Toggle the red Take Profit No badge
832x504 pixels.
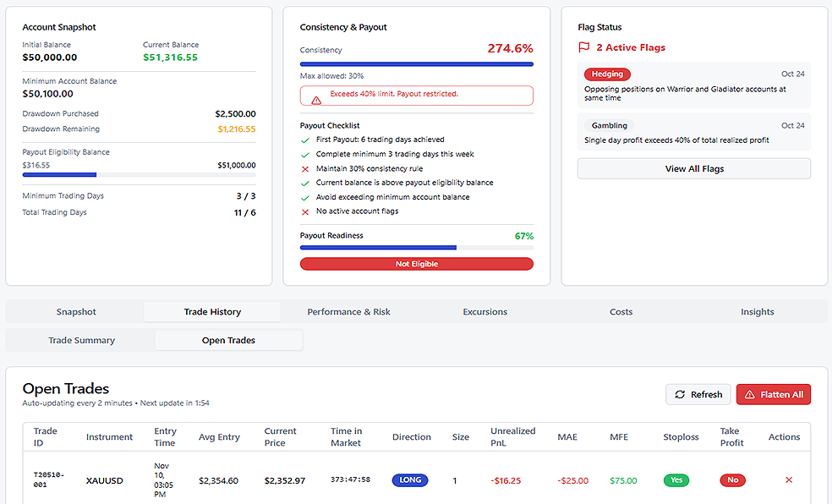coord(732,480)
